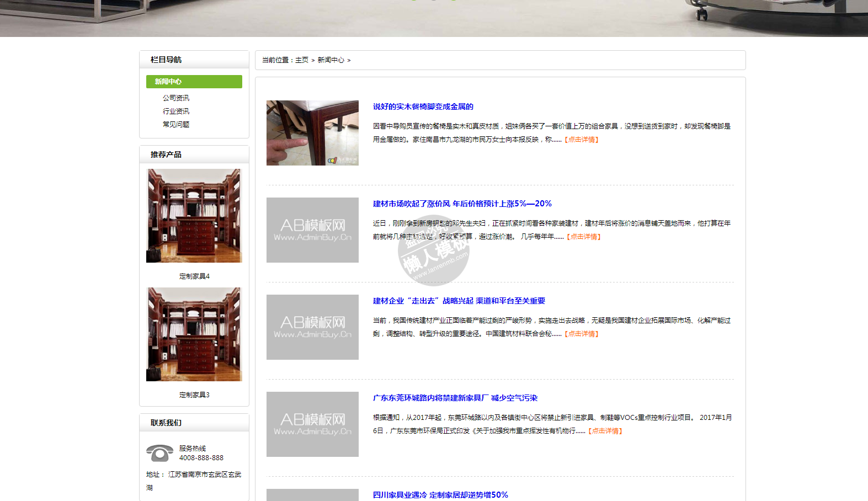The image size is (868, 501).
Task: Open the 定制家具3 product thumbnail
Action: [194, 334]
